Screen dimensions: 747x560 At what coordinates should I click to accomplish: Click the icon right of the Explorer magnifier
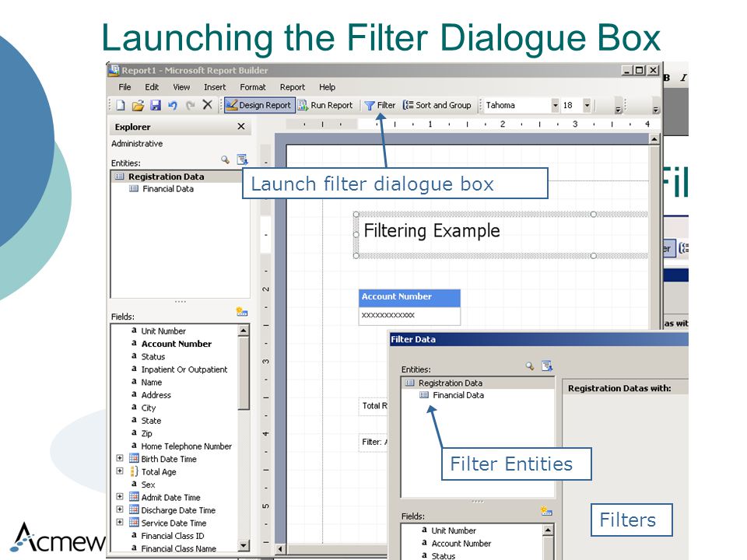tap(243, 159)
